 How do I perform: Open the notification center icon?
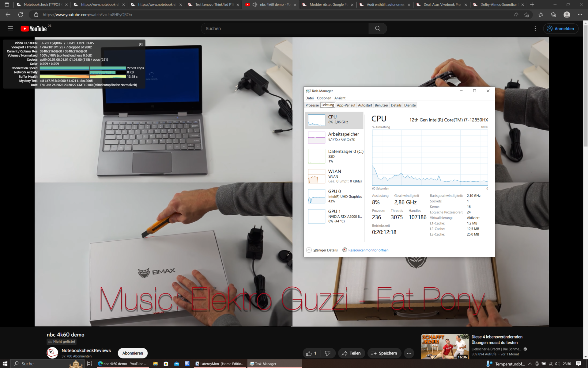(x=579, y=364)
